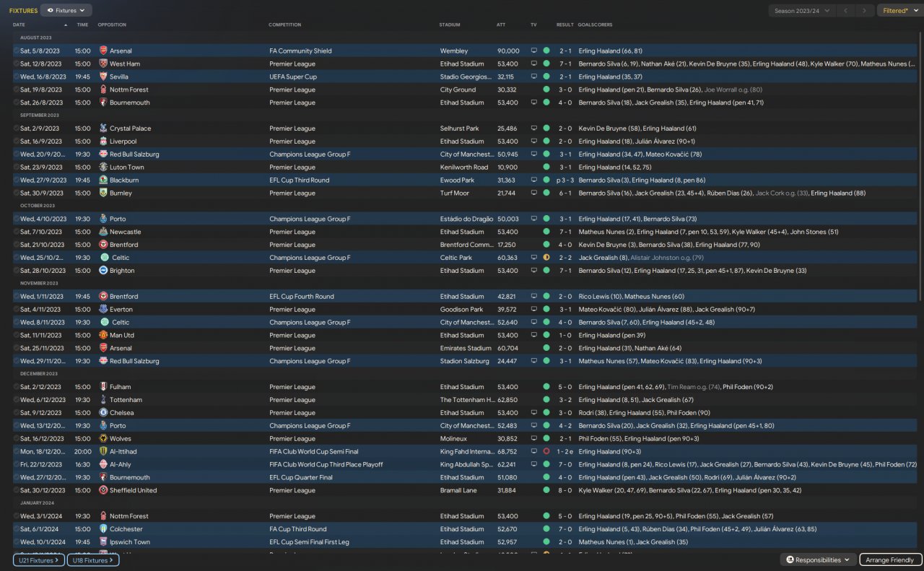Click the Everton club badge
Image resolution: width=924 pixels, height=571 pixels.
point(103,310)
